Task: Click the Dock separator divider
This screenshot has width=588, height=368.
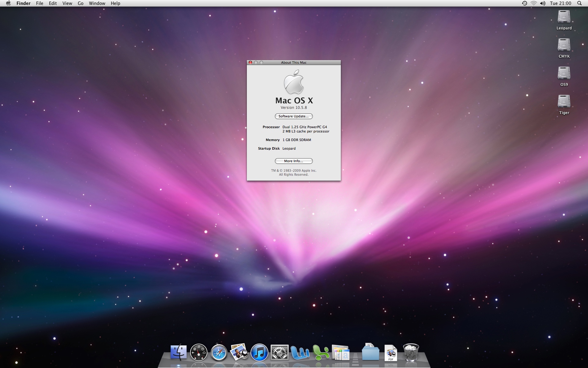Action: click(355, 359)
